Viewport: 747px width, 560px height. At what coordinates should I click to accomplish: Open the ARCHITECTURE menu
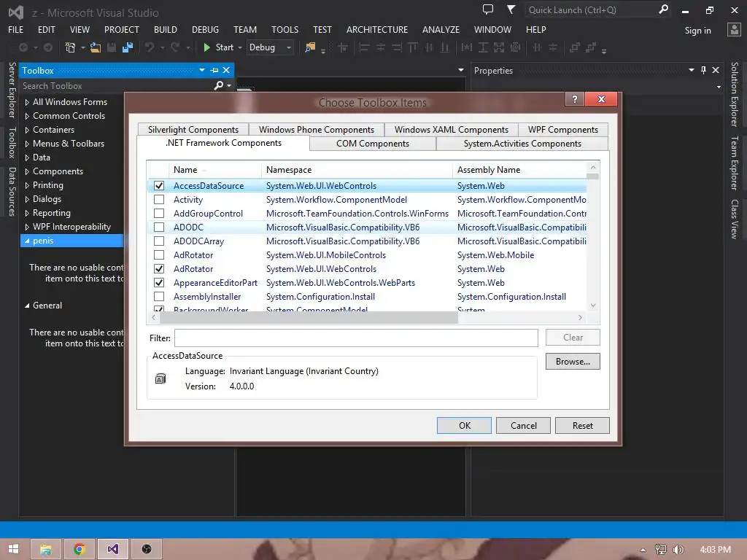(x=377, y=29)
